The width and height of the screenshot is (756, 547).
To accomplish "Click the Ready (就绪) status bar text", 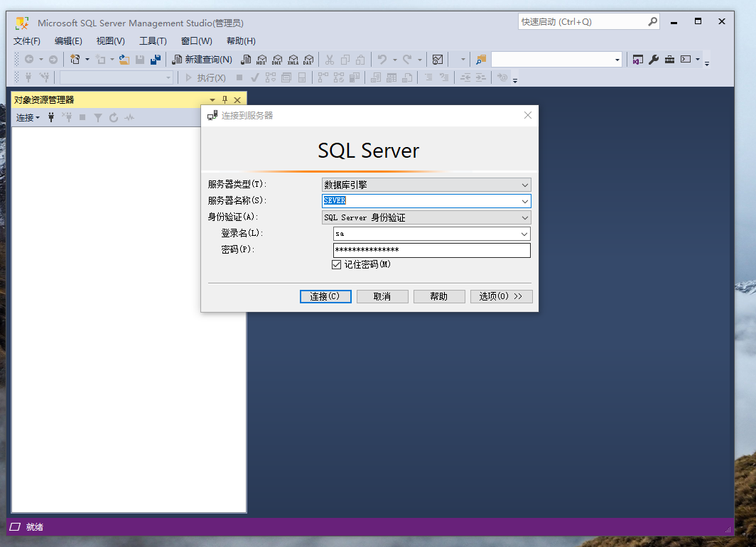I will [35, 527].
